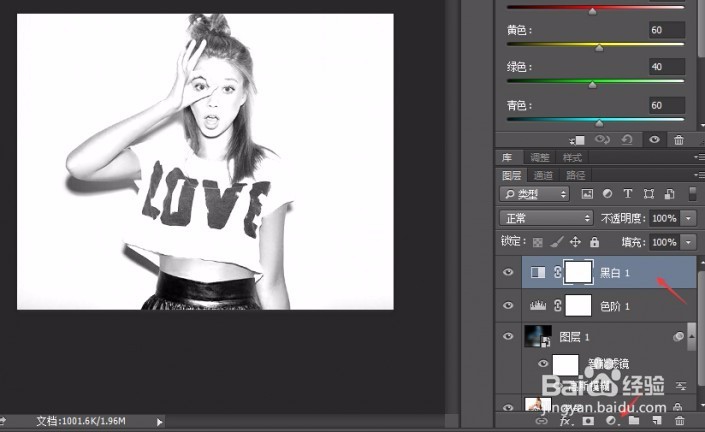
Task: Hide the 图层 1 layer
Action: point(508,336)
